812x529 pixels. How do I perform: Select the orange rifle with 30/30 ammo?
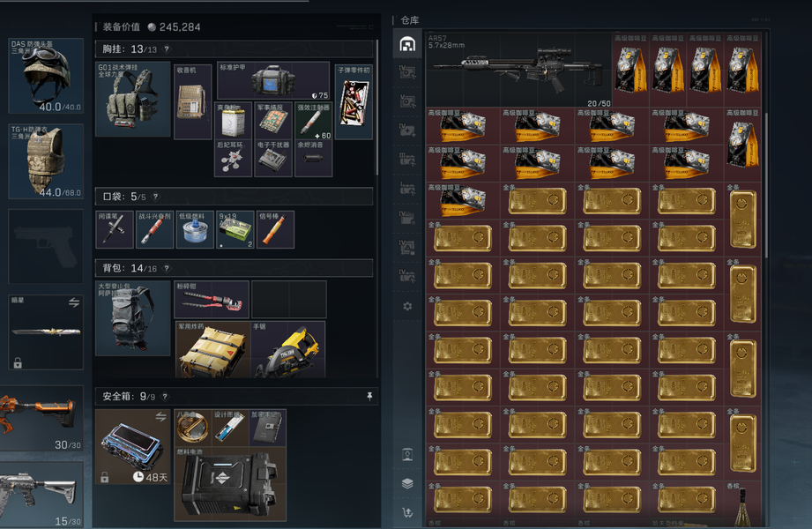tap(41, 418)
